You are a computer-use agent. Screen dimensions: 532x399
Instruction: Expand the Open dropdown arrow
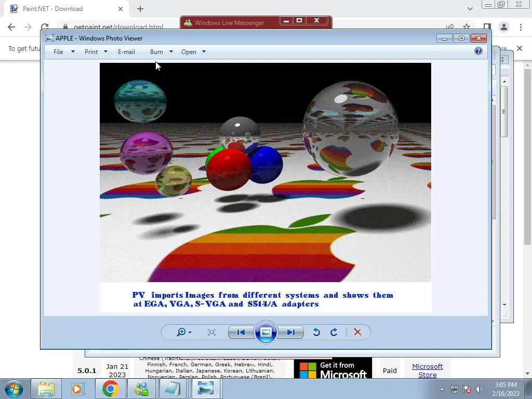[x=204, y=51]
